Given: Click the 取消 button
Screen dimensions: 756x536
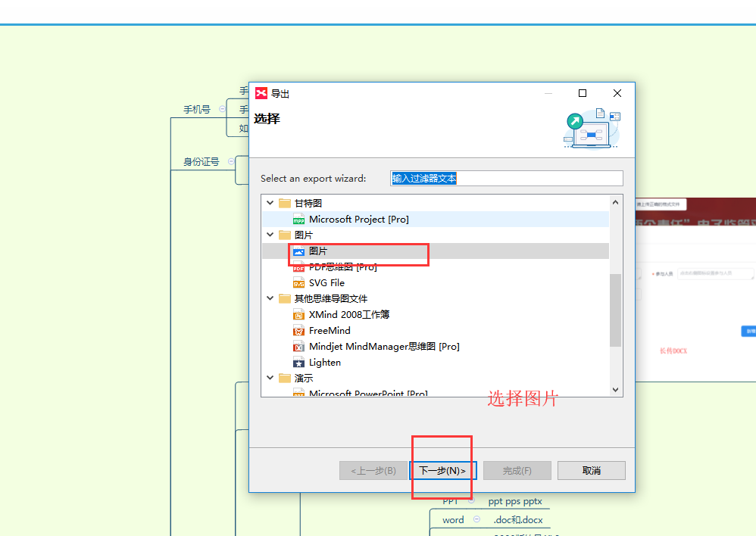Looking at the screenshot, I should click(x=592, y=470).
